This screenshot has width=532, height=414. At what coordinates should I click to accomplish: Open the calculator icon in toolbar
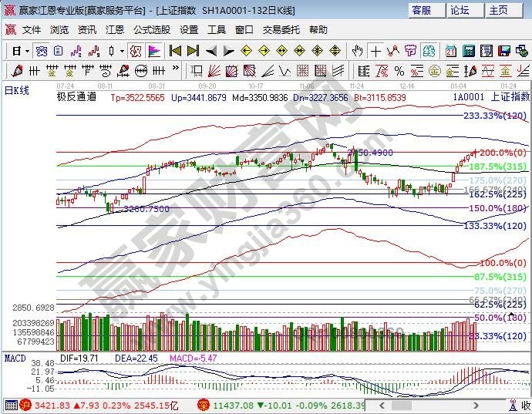pyautogui.click(x=470, y=51)
